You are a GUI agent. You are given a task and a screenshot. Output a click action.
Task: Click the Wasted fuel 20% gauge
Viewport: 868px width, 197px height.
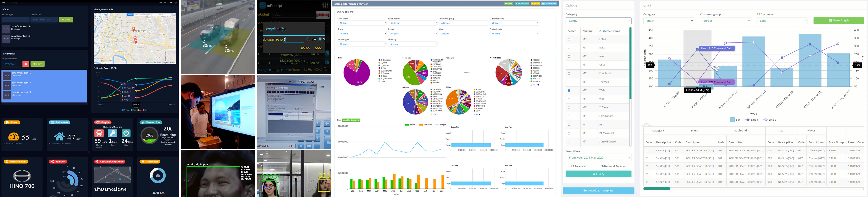(149, 135)
